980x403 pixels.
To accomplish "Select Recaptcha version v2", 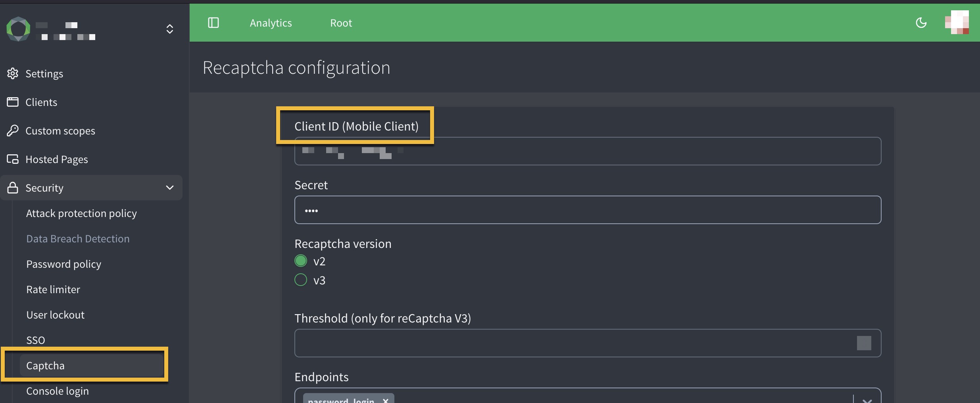I will click(x=301, y=261).
